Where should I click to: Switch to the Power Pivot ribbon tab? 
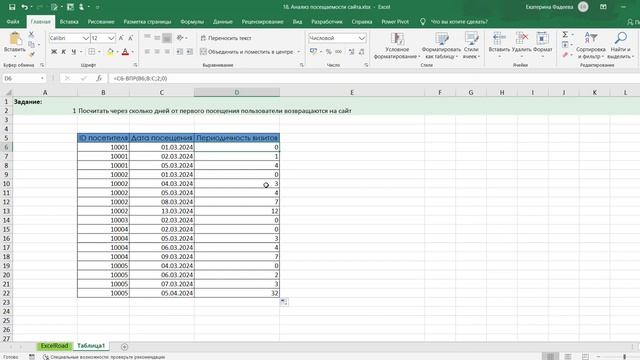(x=395, y=22)
